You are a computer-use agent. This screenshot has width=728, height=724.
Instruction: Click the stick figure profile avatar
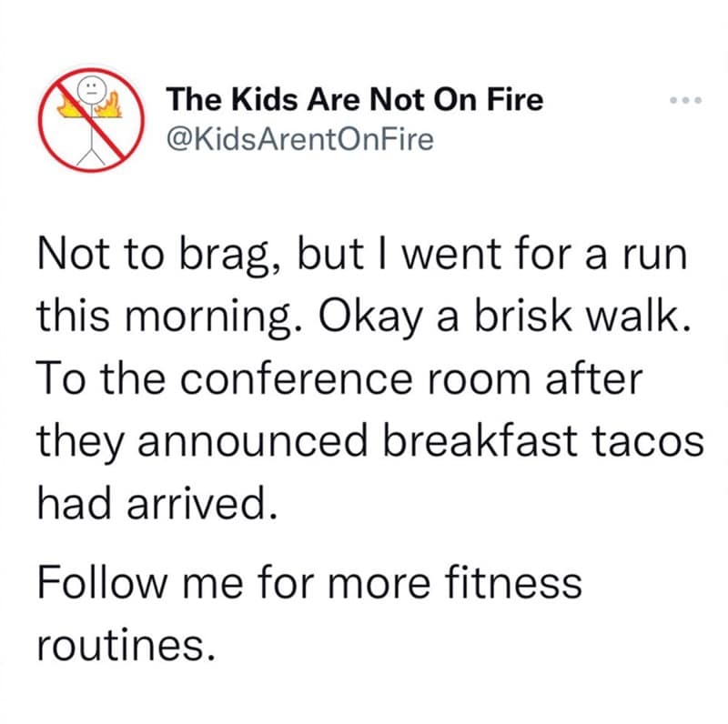pyautogui.click(x=89, y=118)
